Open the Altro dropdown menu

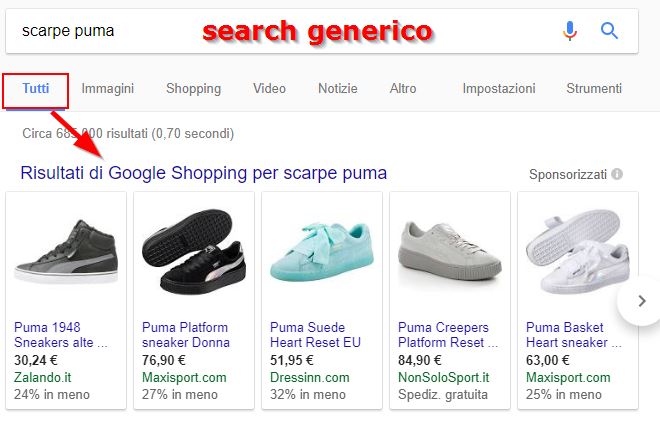pos(403,89)
